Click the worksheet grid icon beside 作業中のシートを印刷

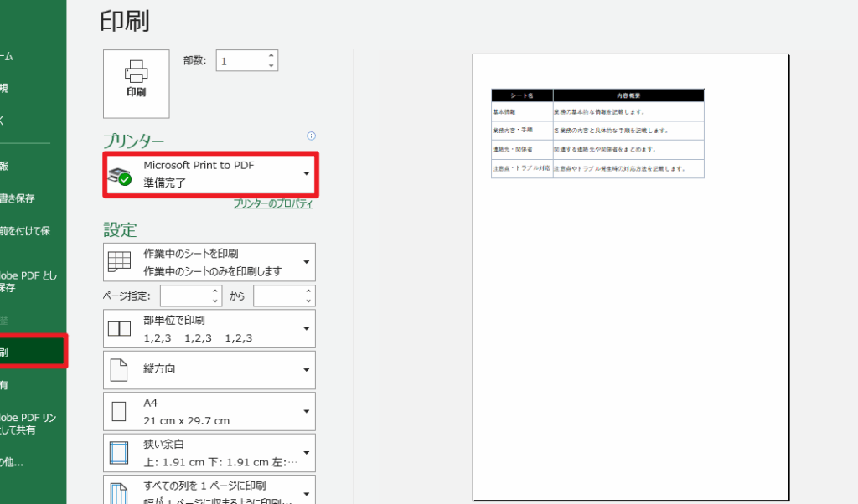[x=118, y=261]
